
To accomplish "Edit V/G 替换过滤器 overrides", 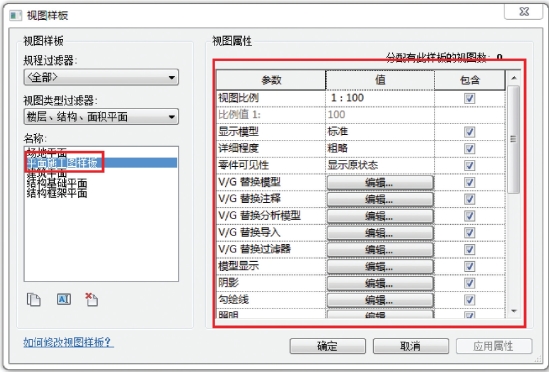I will click(x=380, y=250).
